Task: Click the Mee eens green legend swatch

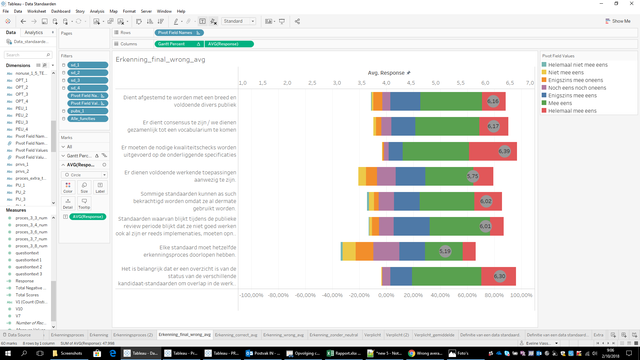Action: click(544, 103)
